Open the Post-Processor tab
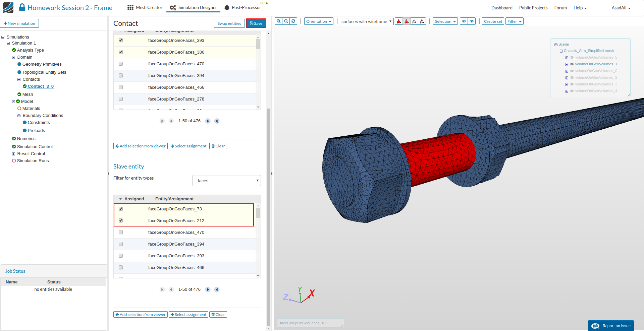 pos(243,7)
